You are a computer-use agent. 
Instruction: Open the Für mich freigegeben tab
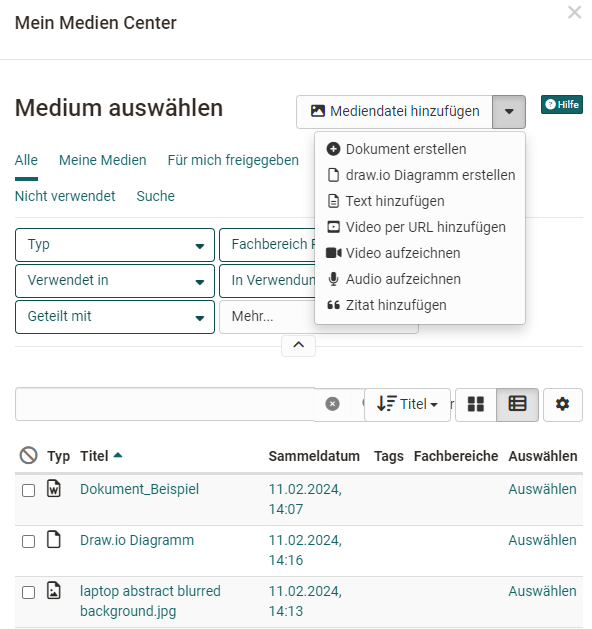tap(233, 160)
